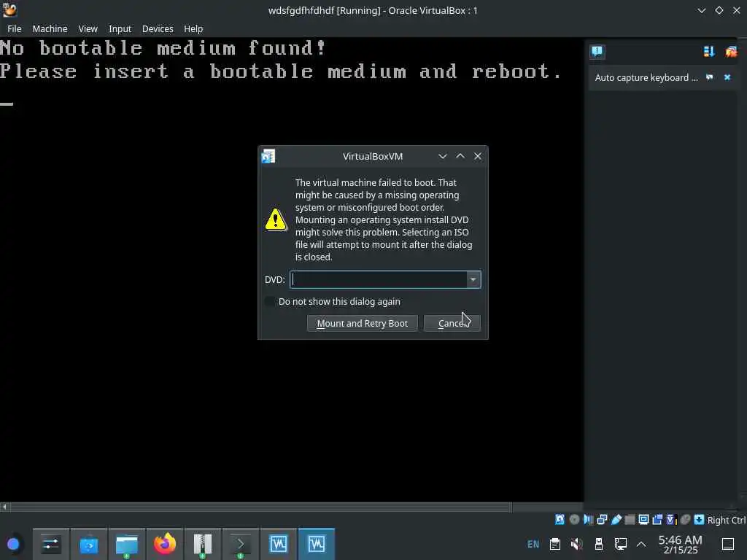The width and height of the screenshot is (747, 560).
Task: Open the clipboard tray icon
Action: click(555, 544)
